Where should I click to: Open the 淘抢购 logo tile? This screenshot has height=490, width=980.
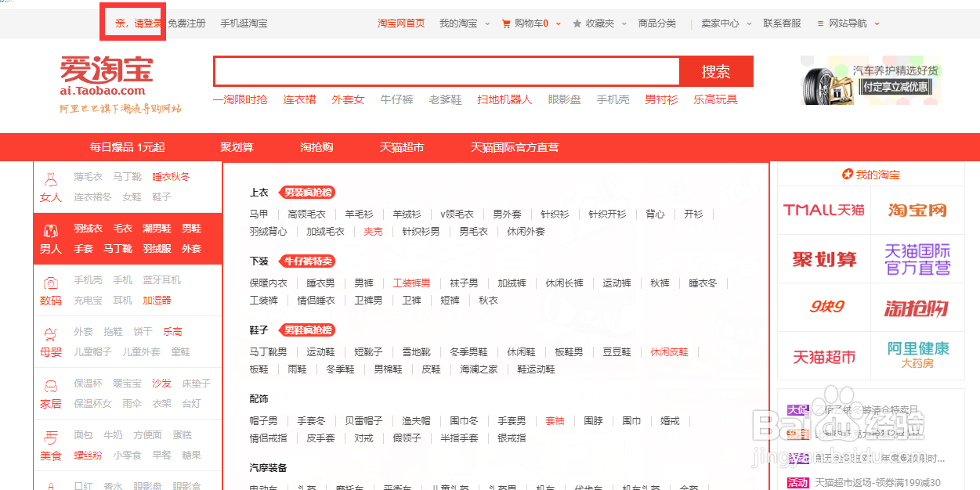click(x=917, y=308)
